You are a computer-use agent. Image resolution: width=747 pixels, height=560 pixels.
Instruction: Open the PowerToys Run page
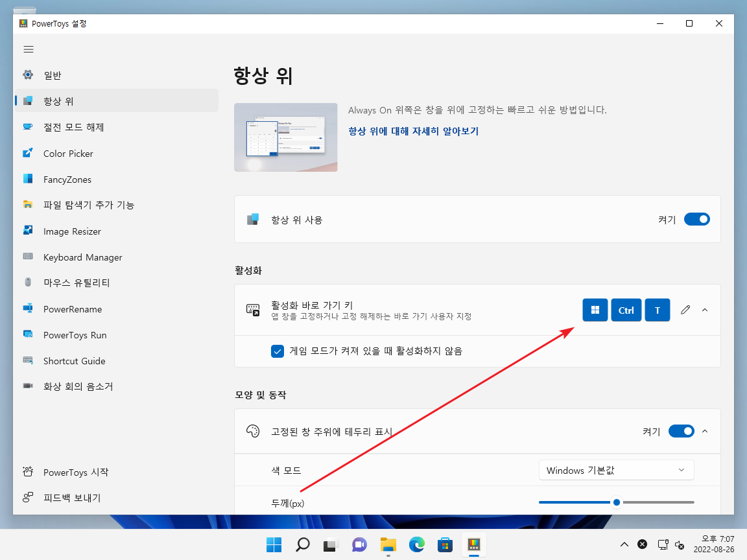click(x=117, y=334)
